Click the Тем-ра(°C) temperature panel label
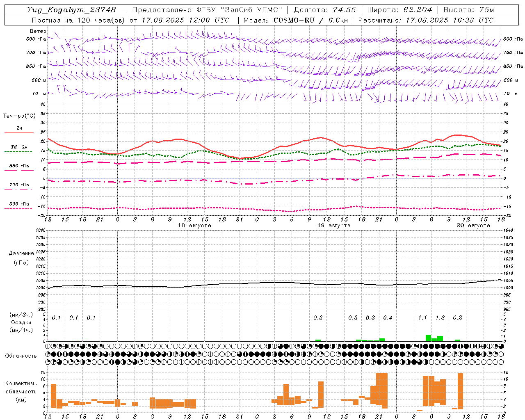 pyautogui.click(x=19, y=116)
